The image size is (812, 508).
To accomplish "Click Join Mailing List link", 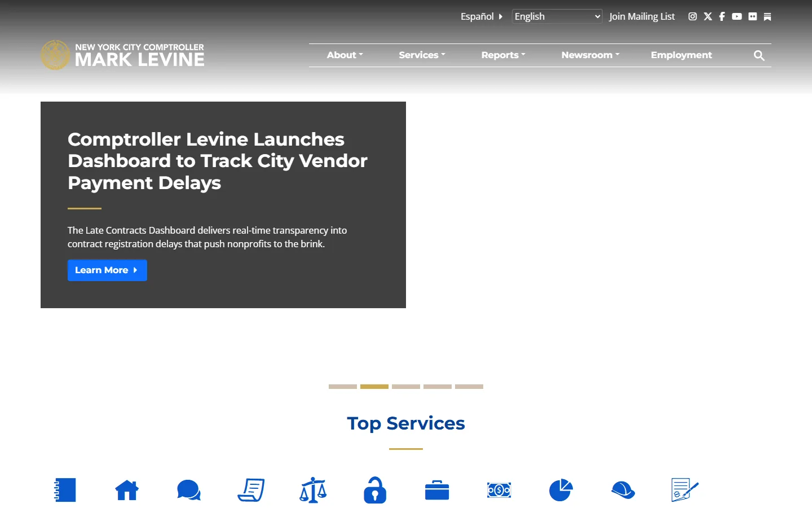I will 642,16.
